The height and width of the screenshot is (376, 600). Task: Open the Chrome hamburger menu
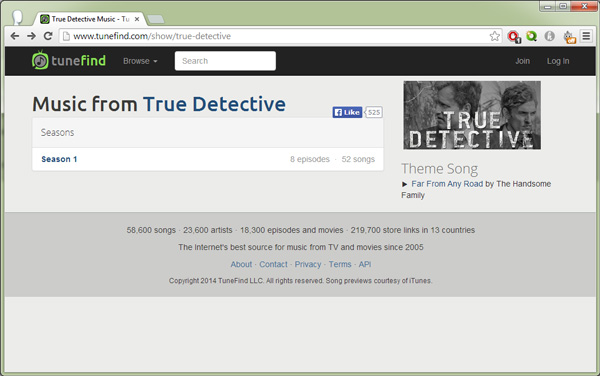click(x=586, y=36)
